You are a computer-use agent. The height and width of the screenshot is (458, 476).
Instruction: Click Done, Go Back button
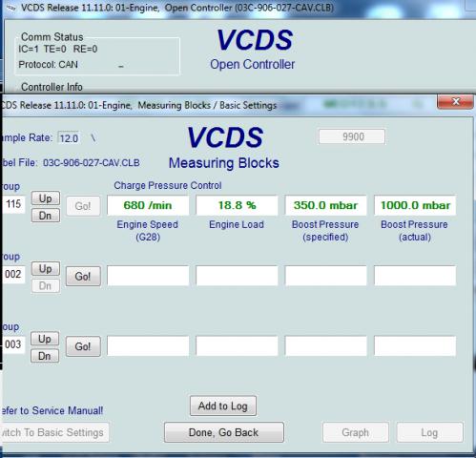click(x=224, y=432)
